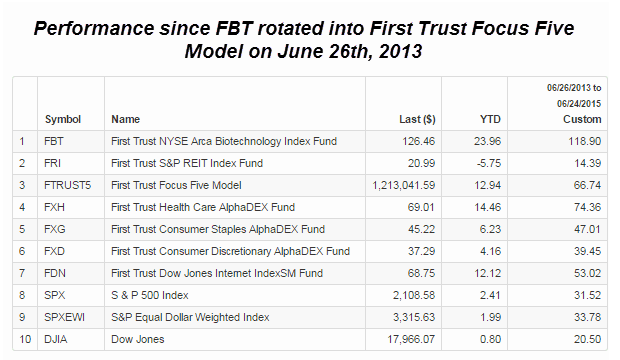Open the FXH symbol entry
The image size is (620, 360).
(55, 207)
